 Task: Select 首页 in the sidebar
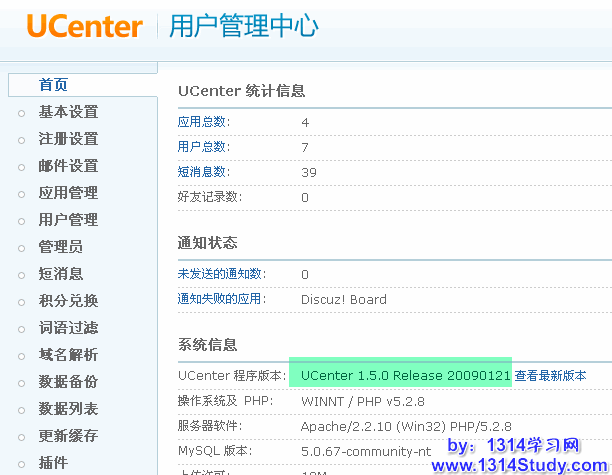[53, 85]
